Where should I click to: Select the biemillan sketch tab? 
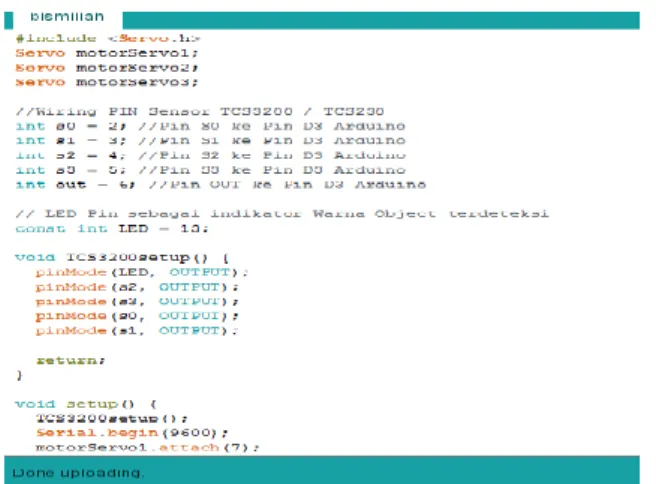[x=67, y=17]
